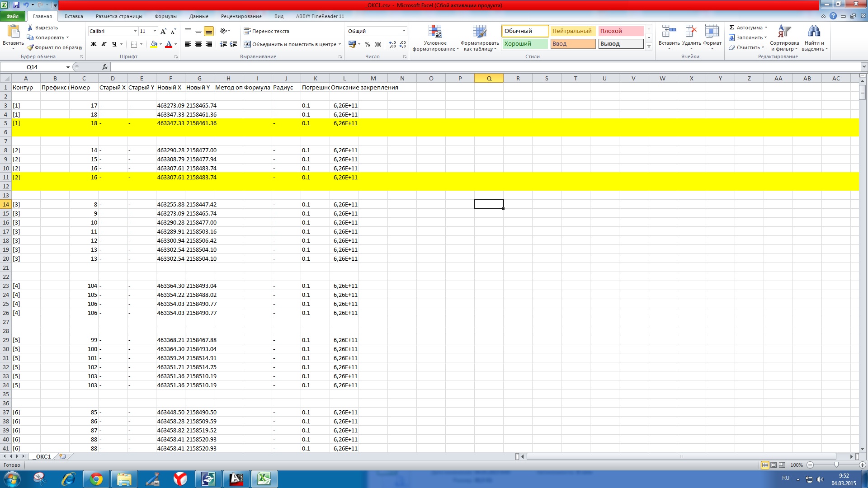Click the Format Painter brush icon
Image resolution: width=868 pixels, height=488 pixels.
(x=30, y=47)
